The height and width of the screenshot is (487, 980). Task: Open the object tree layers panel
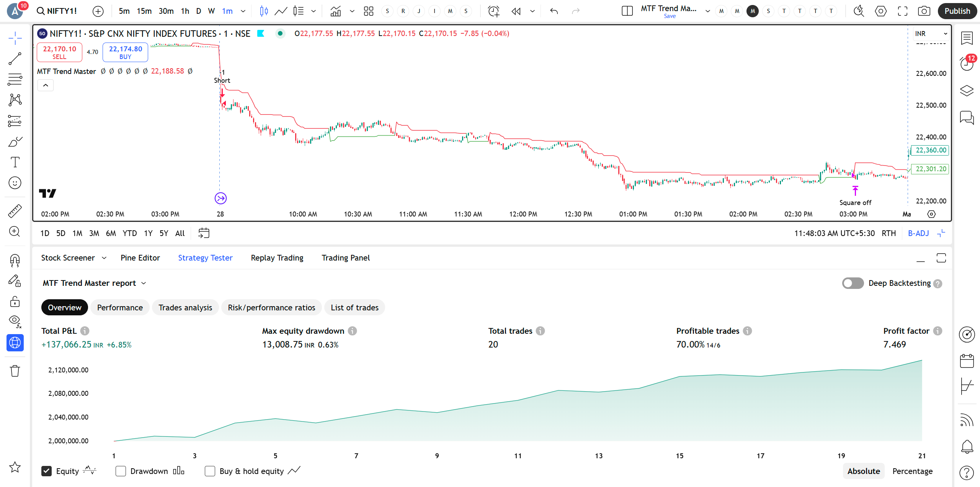(967, 91)
